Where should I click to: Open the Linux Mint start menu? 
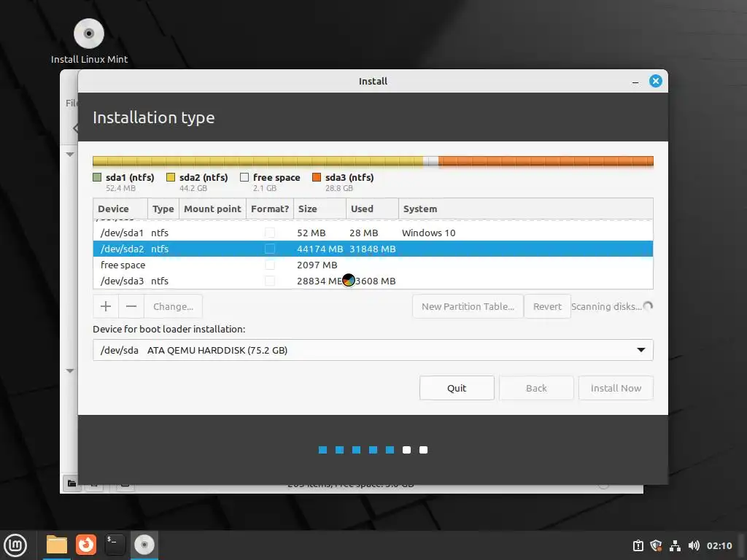(16, 545)
